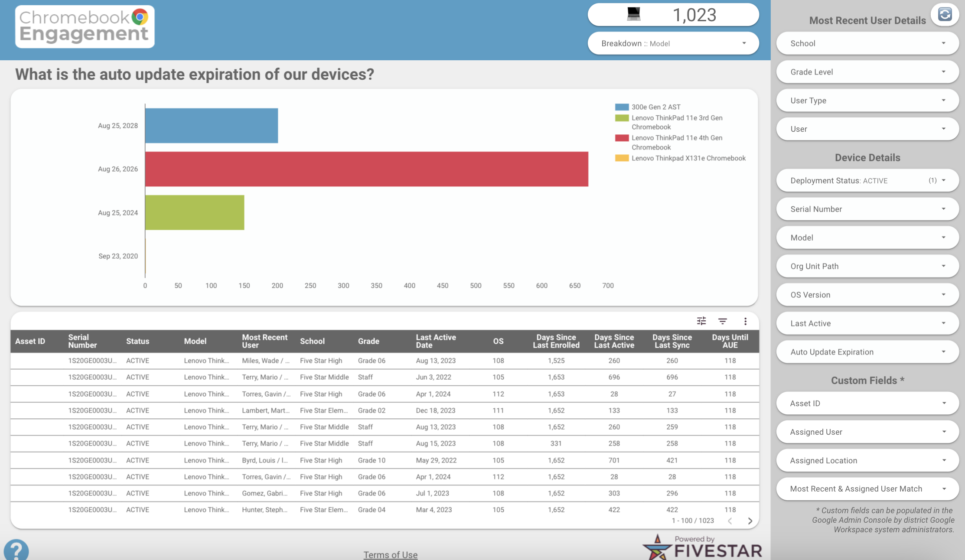
Task: Click 'Grade 10' cell
Action: pos(372,460)
